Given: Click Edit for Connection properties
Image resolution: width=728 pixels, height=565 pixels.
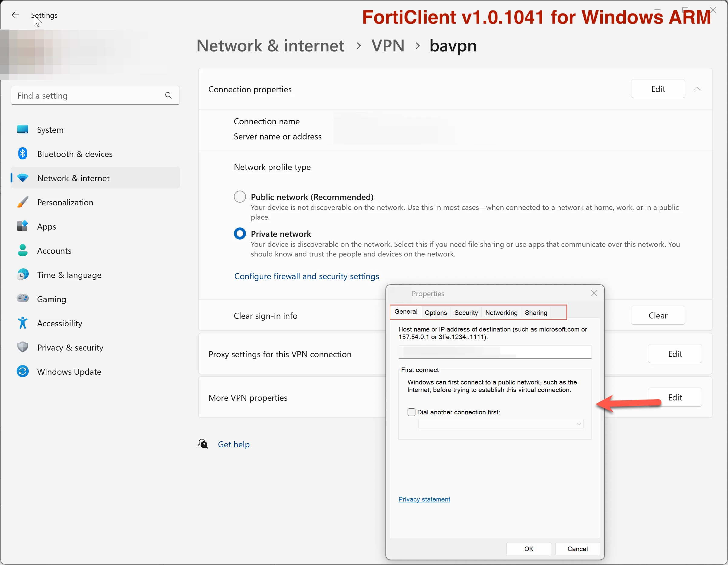Looking at the screenshot, I should tap(658, 89).
